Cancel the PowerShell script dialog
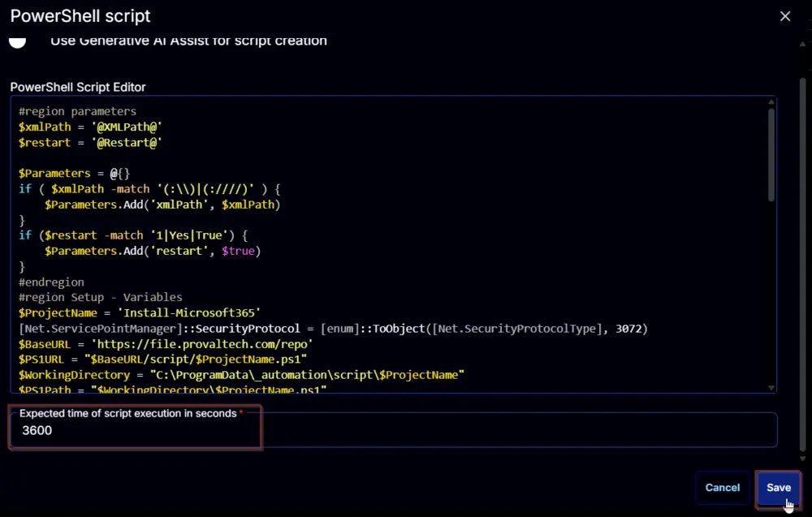The height and width of the screenshot is (517, 812). 723,488
